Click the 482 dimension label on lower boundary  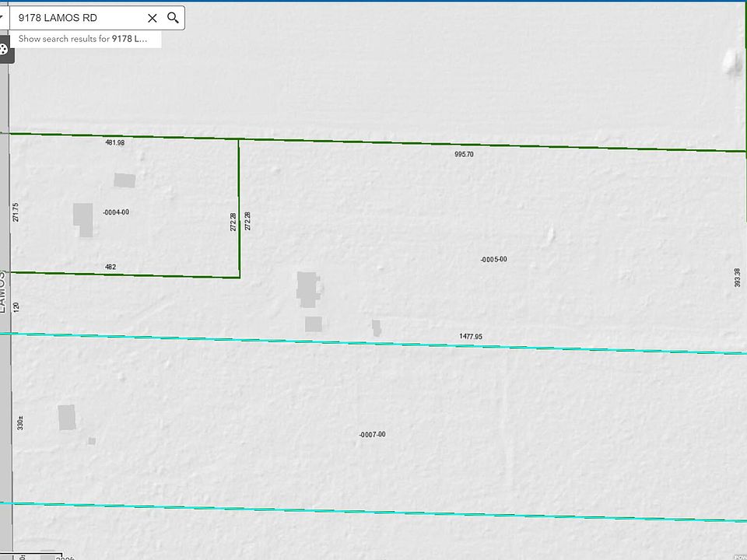click(x=110, y=267)
